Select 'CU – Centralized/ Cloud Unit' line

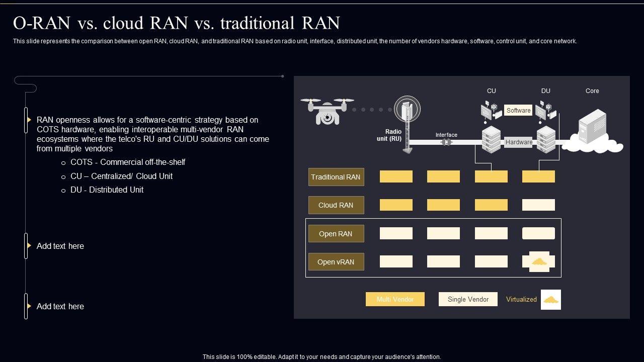(121, 176)
